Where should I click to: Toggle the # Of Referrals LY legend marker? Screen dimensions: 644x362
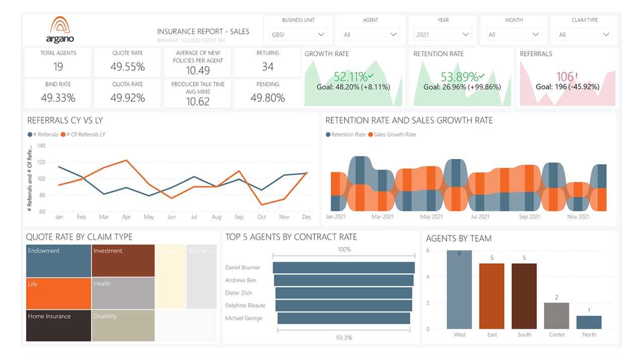tap(63, 135)
